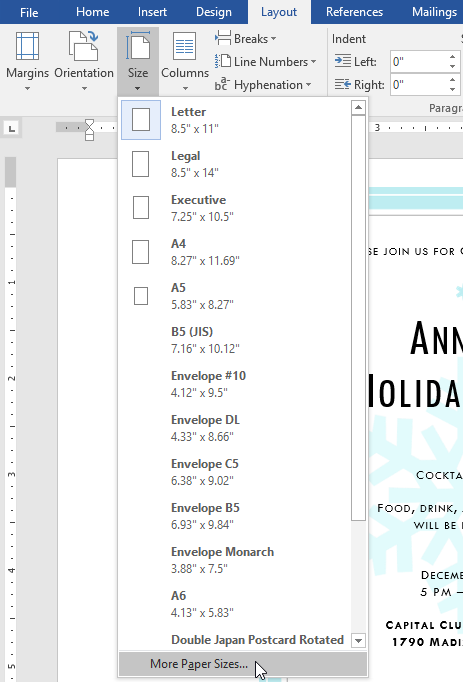The image size is (463, 682).
Task: Switch to the File tab
Action: (29, 12)
